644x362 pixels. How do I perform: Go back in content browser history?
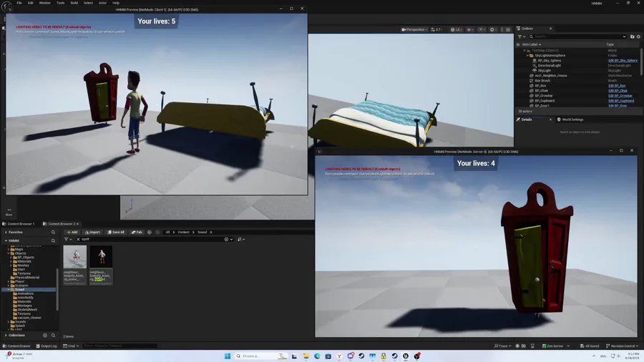click(x=150, y=233)
